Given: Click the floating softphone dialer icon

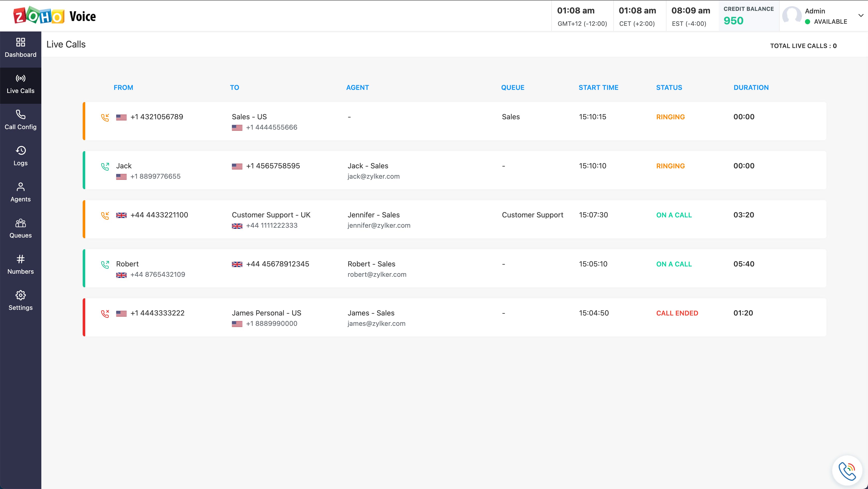Looking at the screenshot, I should click(x=847, y=471).
